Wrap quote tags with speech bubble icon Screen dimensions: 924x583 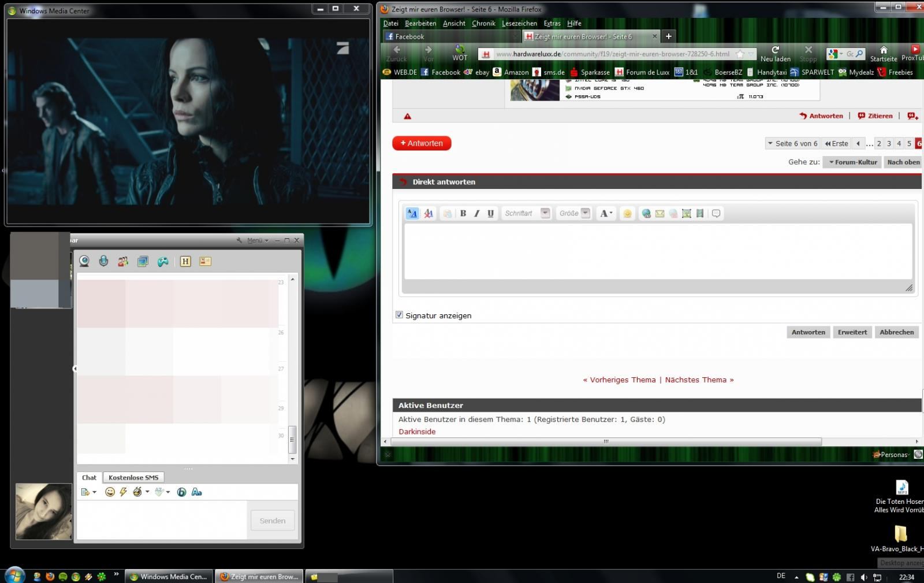pyautogui.click(x=716, y=213)
